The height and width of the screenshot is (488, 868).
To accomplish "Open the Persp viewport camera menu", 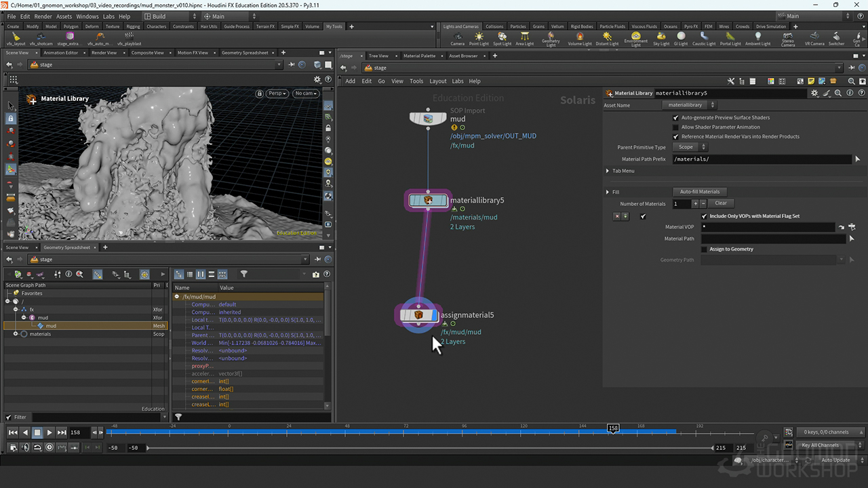I will (x=277, y=94).
